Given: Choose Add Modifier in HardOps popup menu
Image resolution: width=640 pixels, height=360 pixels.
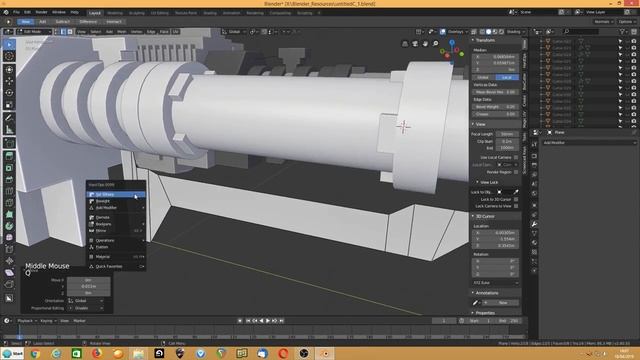Looking at the screenshot, I should tap(116, 208).
